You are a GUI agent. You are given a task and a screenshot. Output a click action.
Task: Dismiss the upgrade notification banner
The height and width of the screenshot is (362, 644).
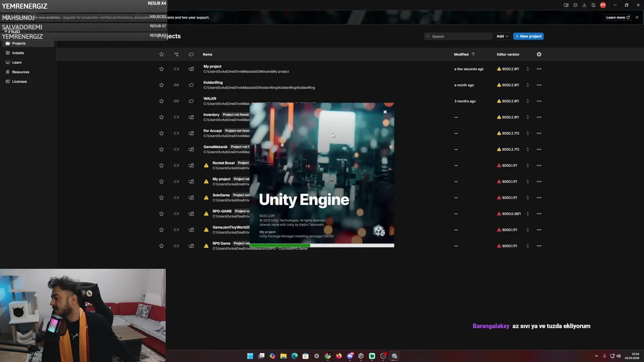pos(637,18)
